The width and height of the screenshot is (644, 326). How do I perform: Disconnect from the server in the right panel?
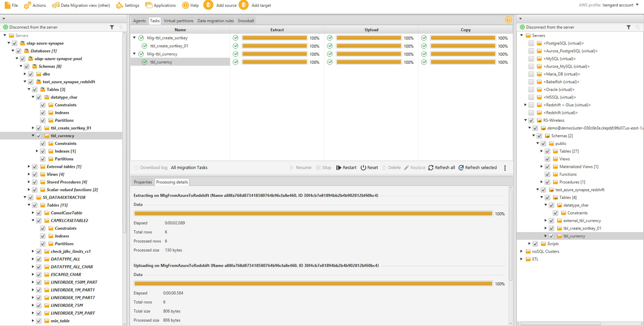coord(547,27)
